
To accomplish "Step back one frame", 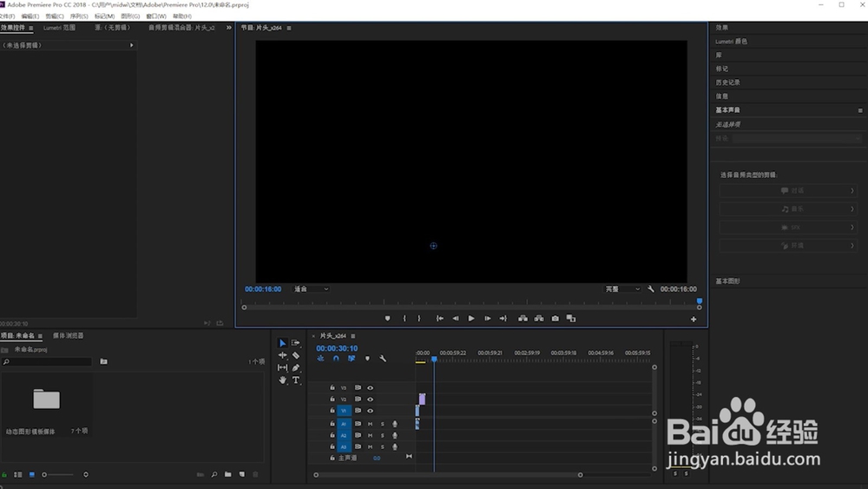I will pyautogui.click(x=455, y=319).
